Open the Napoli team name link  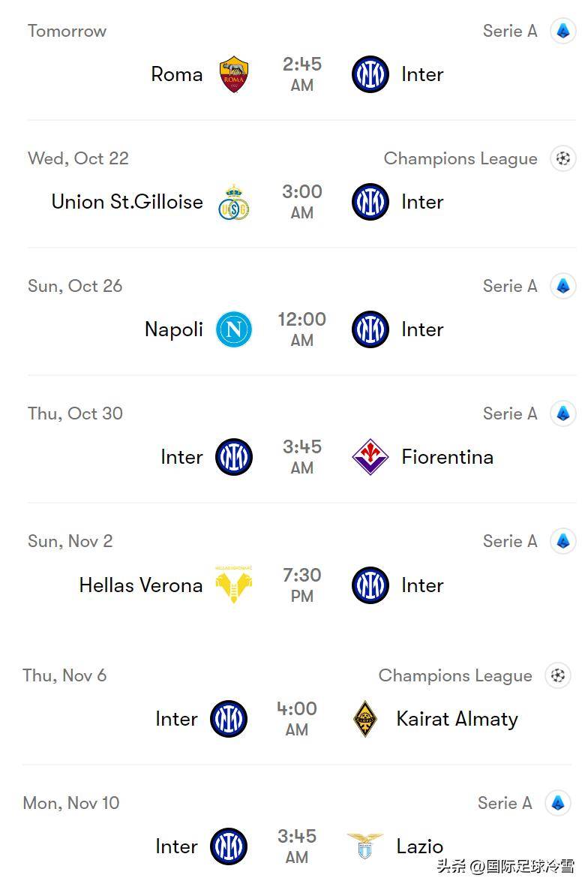click(x=174, y=329)
